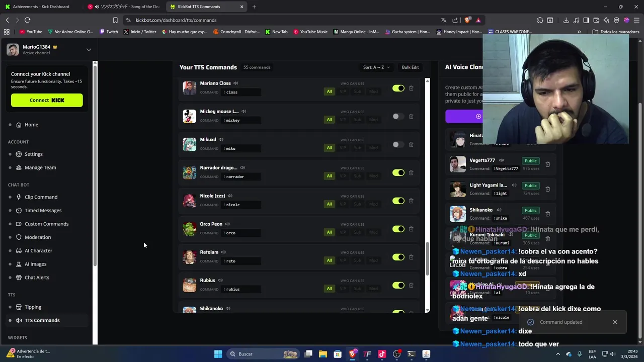
Task: Enable the Mikuxd TTS command
Action: coord(398,144)
